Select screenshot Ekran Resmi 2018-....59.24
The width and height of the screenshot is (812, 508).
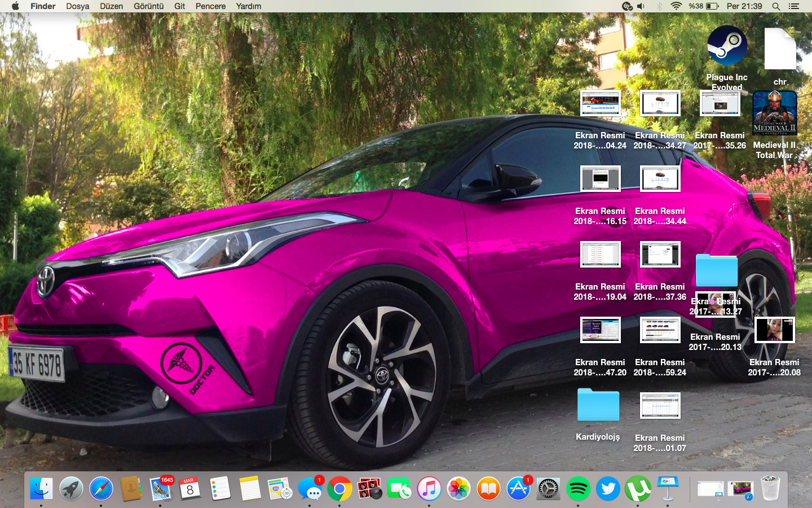click(x=660, y=330)
